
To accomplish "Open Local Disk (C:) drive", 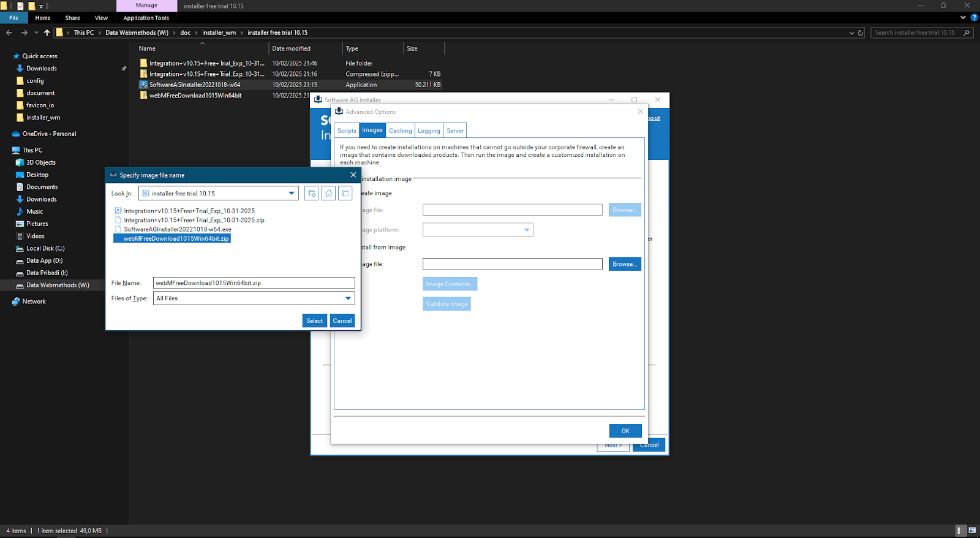I will 45,248.
